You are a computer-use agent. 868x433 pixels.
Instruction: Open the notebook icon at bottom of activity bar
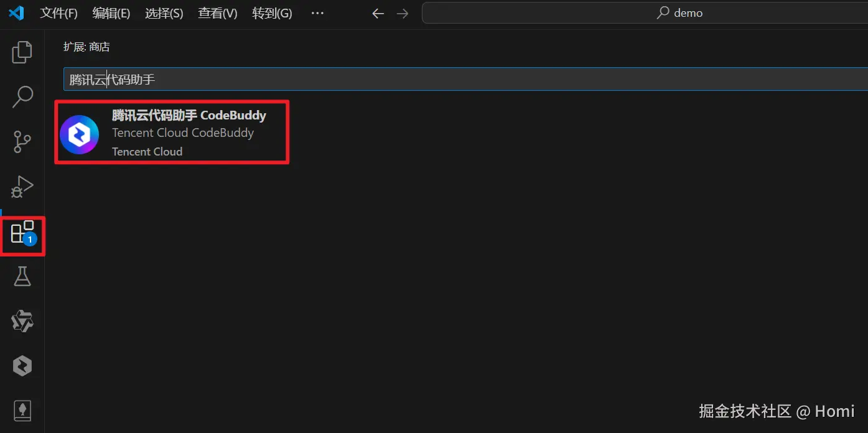(x=22, y=411)
